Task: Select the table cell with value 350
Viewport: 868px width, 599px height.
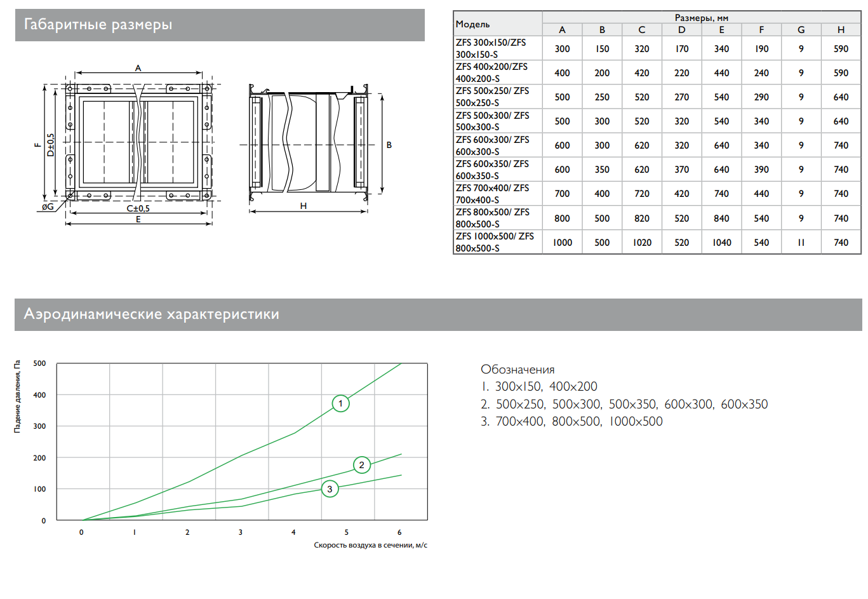Action: click(602, 170)
